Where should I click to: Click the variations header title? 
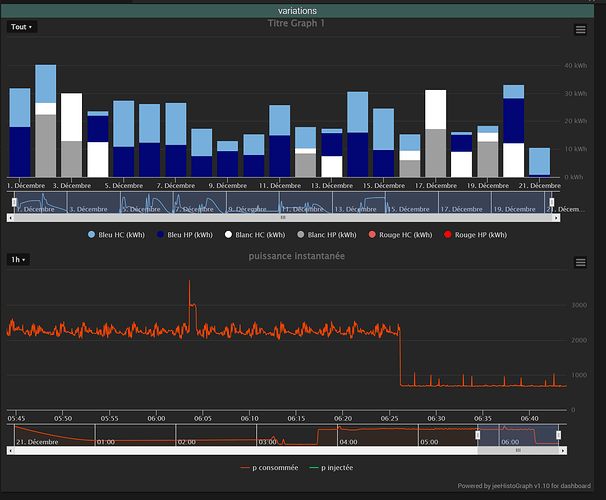coord(300,9)
